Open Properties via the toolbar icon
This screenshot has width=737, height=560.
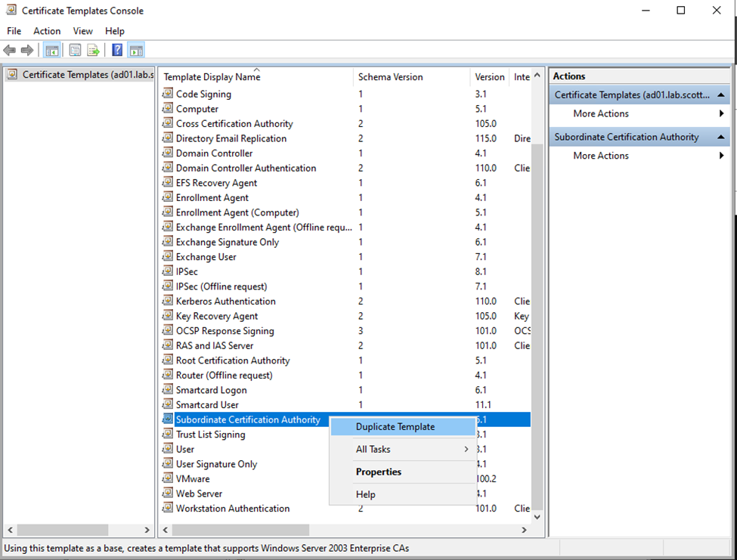click(75, 51)
